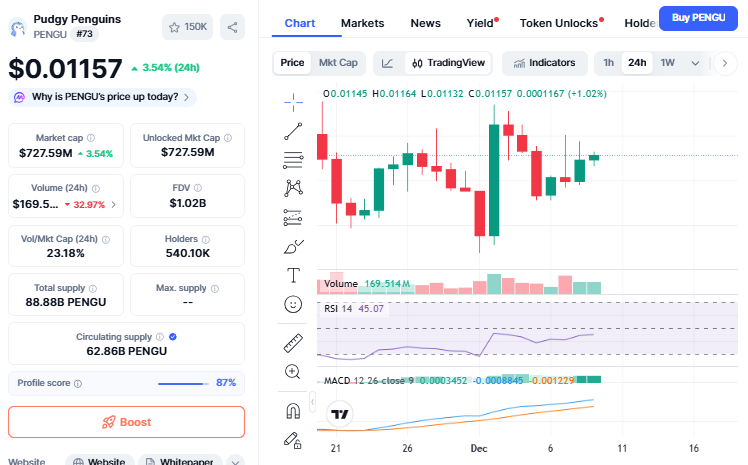Select the trend line drawing tool
748x465 pixels.
[293, 130]
